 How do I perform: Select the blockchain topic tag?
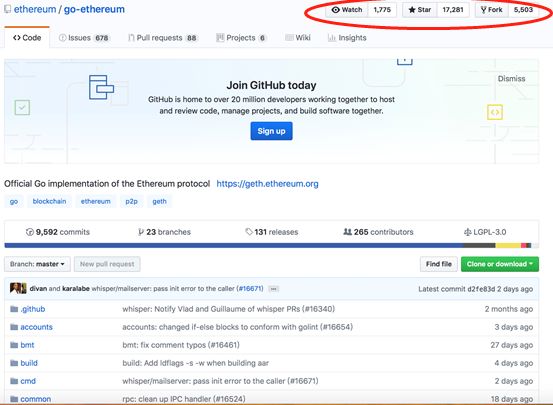[49, 201]
